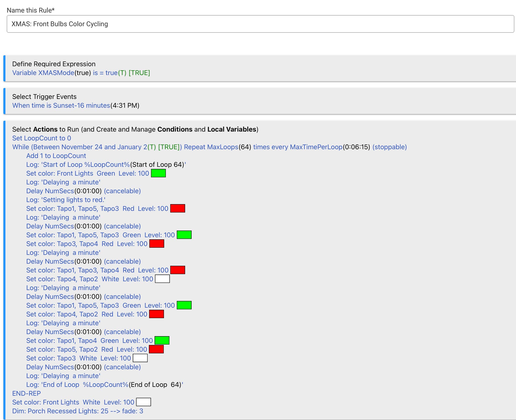Select the Log 'Start of Loop %LoopCount%' line
This screenshot has width=516, height=420.
tap(106, 165)
